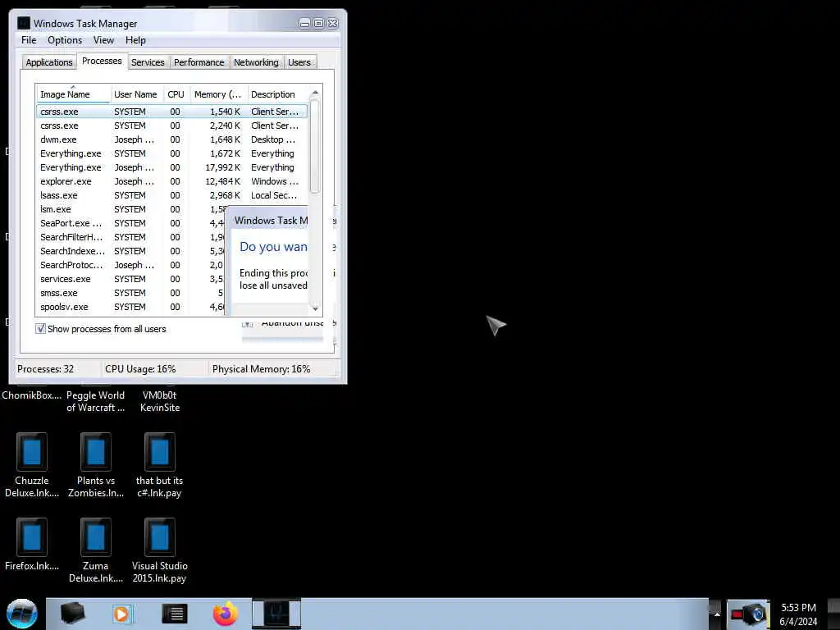The width and height of the screenshot is (840, 630).
Task: Open the File menu
Action: [29, 40]
